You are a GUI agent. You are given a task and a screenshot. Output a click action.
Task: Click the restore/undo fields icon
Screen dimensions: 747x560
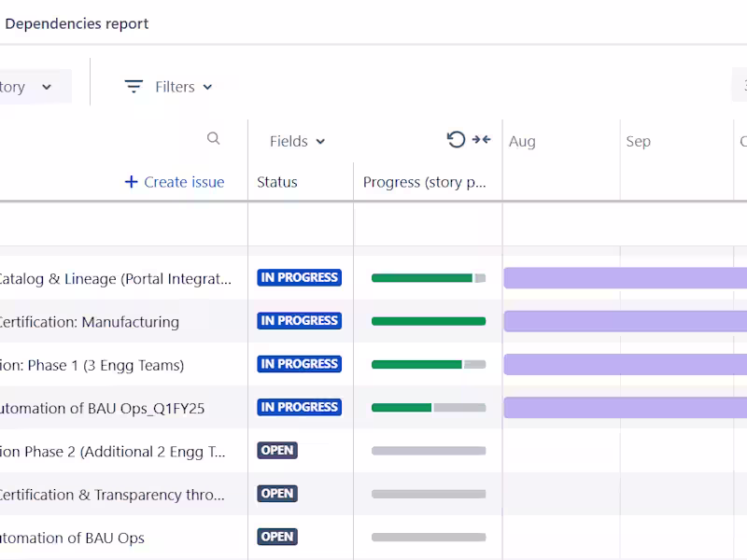pos(456,140)
